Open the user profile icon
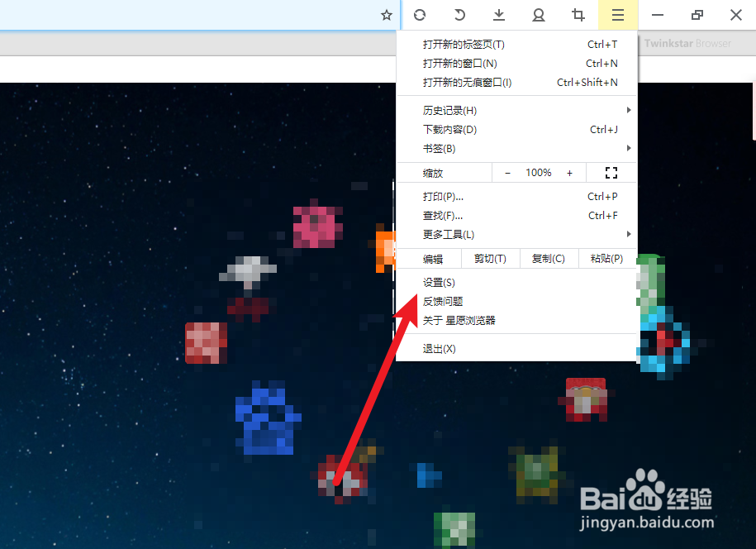Screen dimensions: 756x549 (x=539, y=15)
